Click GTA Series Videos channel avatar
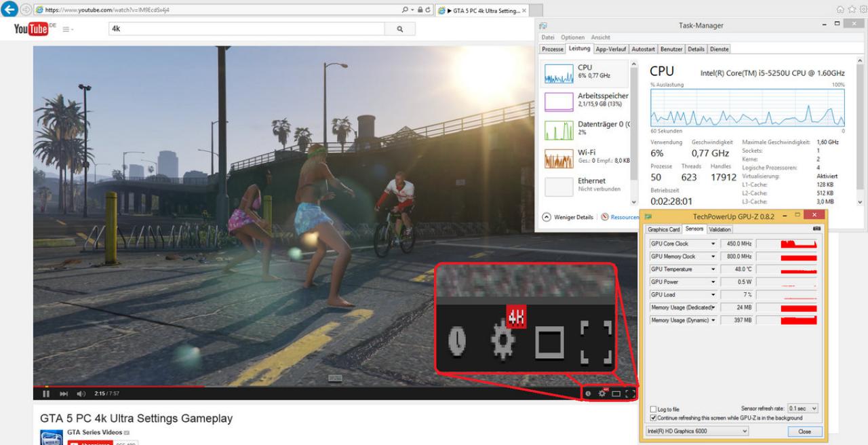 click(52, 438)
